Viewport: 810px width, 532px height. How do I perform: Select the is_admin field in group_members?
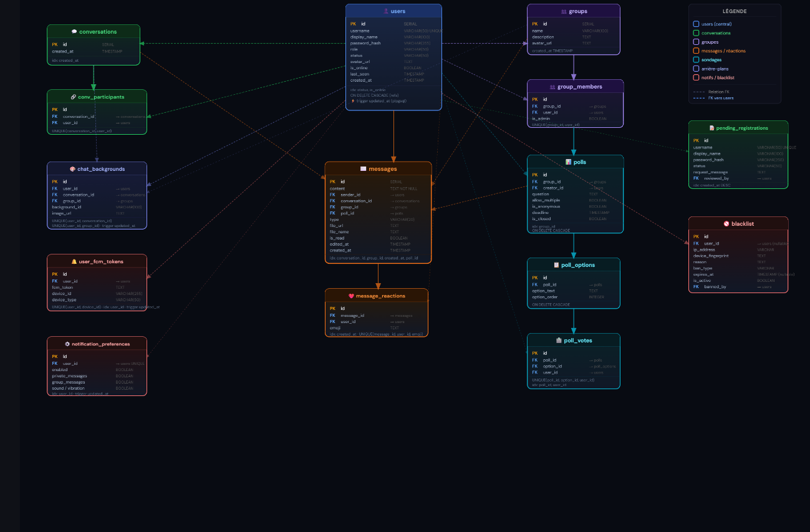point(541,118)
